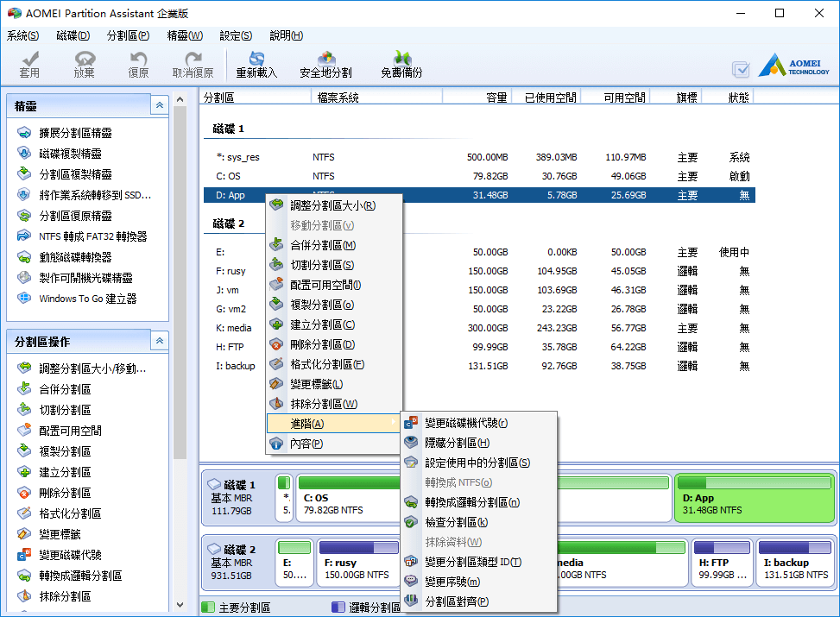
Task: Open the 磁碟(D) menu
Action: coord(73,36)
